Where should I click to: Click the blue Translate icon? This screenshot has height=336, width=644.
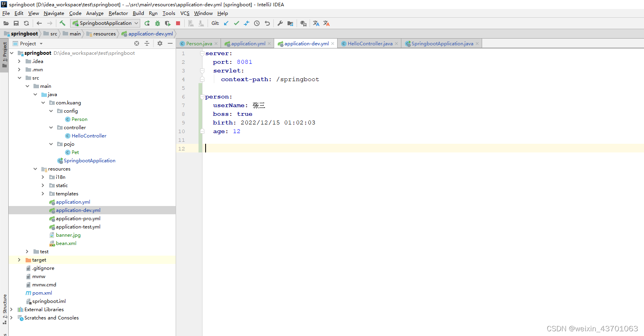316,23
